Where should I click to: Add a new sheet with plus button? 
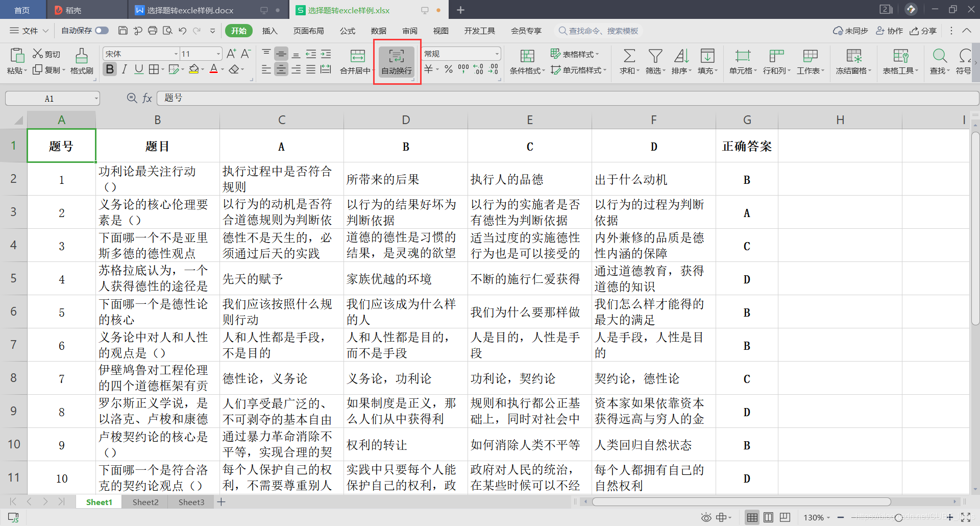pyautogui.click(x=221, y=502)
